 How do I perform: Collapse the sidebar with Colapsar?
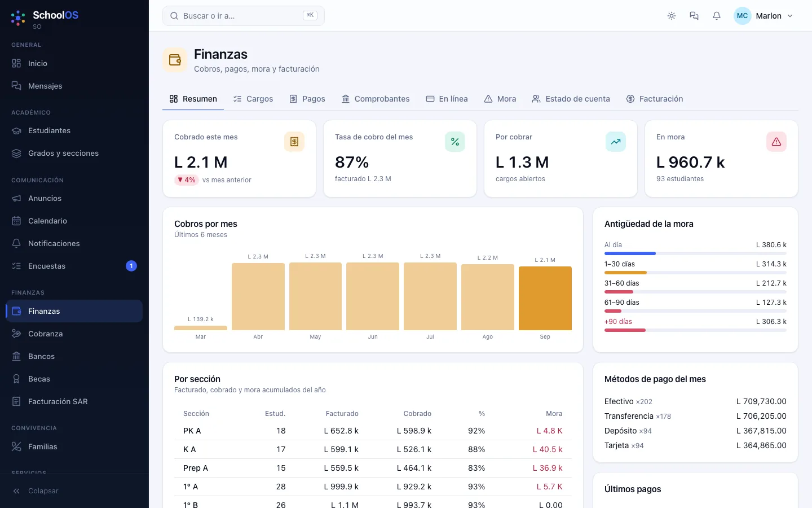pos(74,491)
